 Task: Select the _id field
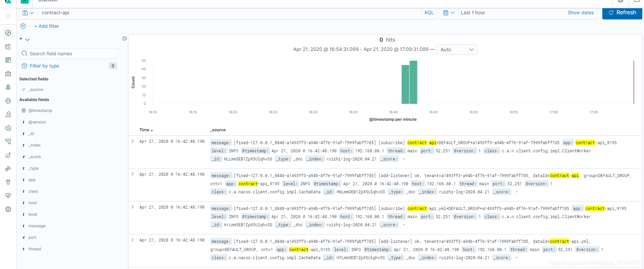31,134
